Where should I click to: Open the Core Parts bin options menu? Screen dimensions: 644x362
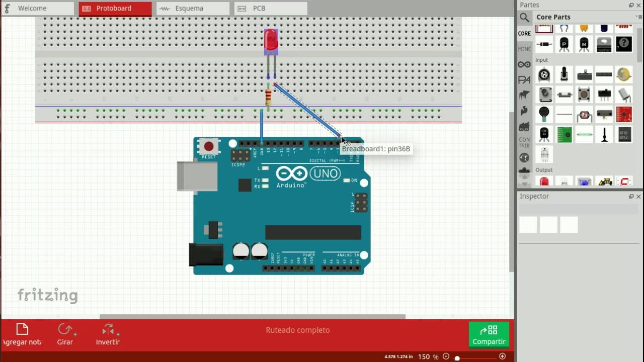[639, 17]
